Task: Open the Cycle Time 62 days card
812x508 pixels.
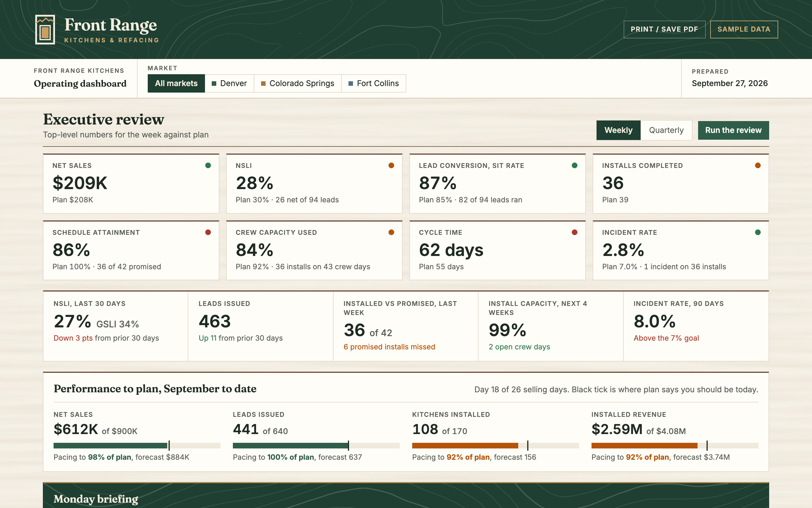Action: pyautogui.click(x=497, y=250)
